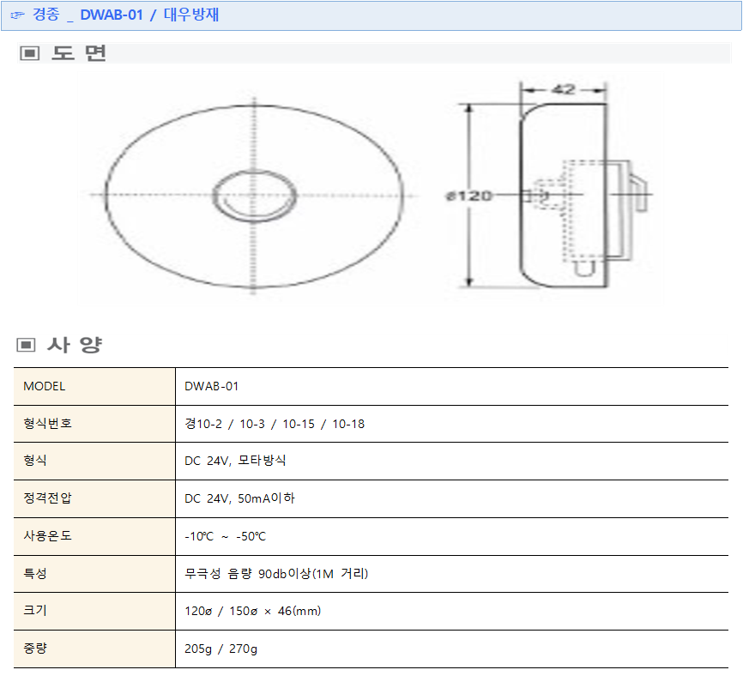Click the 특성 label cell
743x700 pixels.
[94, 574]
